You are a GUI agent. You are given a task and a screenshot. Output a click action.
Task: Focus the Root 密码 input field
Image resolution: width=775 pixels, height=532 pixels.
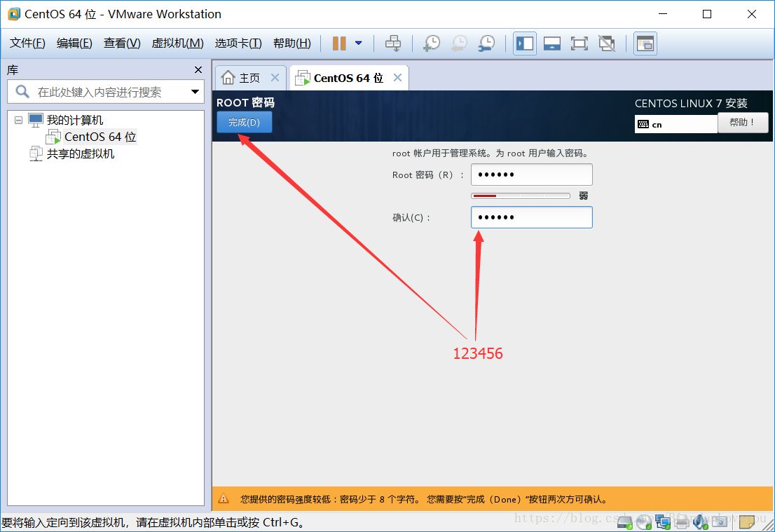pyautogui.click(x=531, y=175)
